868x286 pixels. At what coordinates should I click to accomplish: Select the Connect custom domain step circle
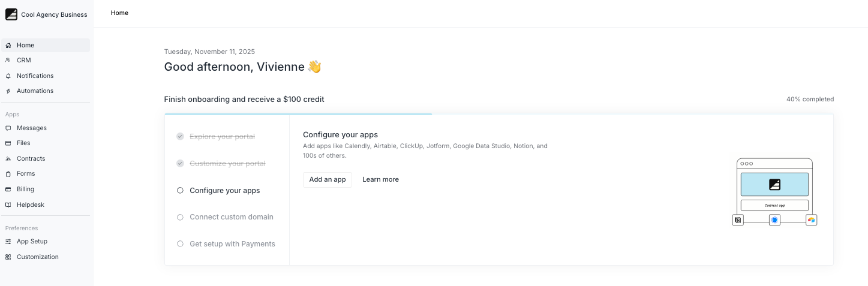180,217
